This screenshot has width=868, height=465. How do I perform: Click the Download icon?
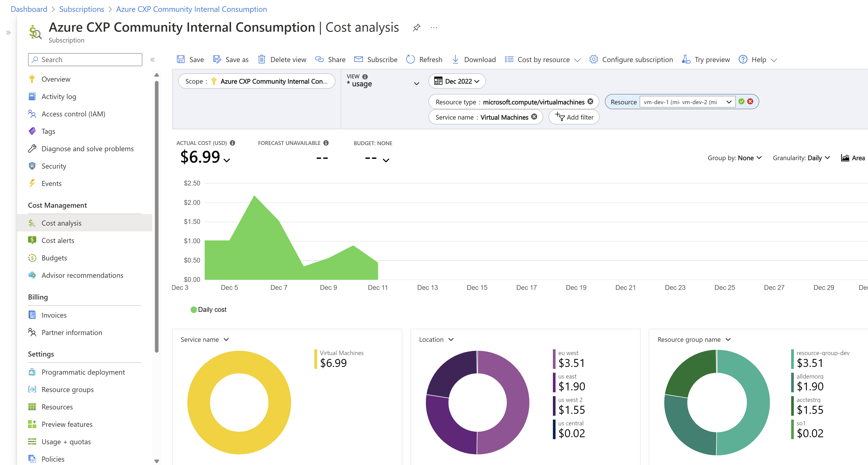coord(456,59)
